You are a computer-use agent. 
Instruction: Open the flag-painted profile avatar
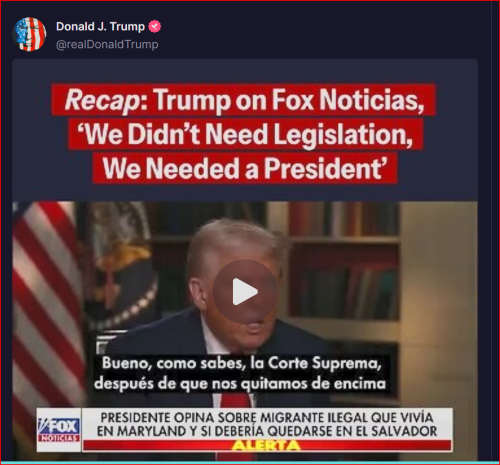click(29, 34)
